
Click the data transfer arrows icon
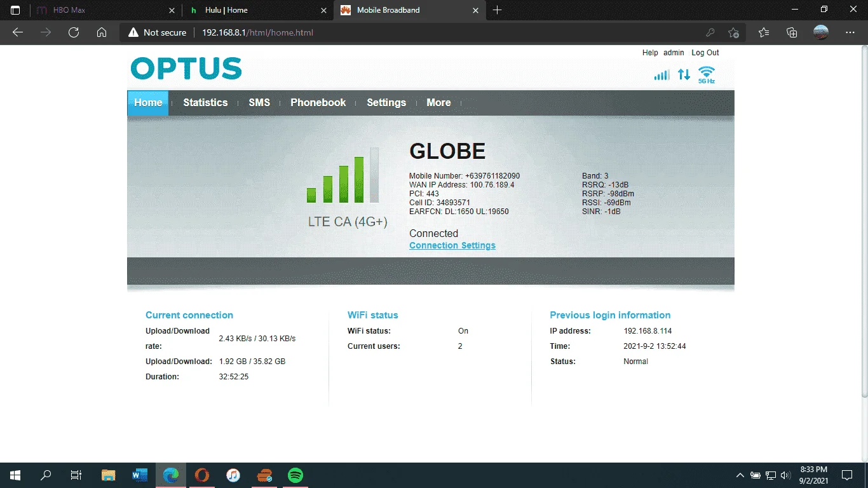[x=684, y=74]
